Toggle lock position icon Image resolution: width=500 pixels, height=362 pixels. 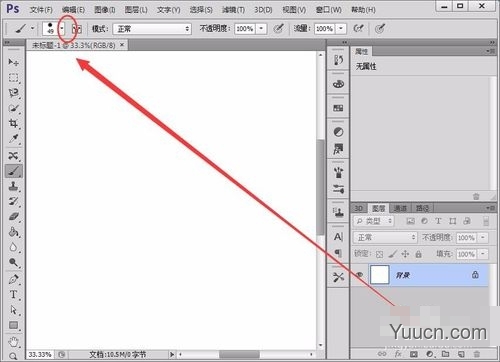tap(405, 254)
